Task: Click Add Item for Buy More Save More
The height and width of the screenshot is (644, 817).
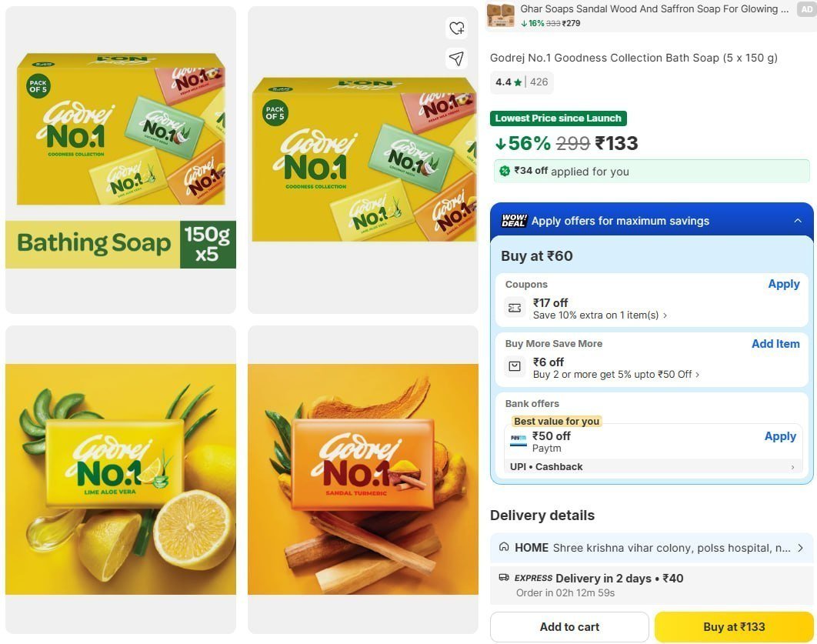Action: 775,344
